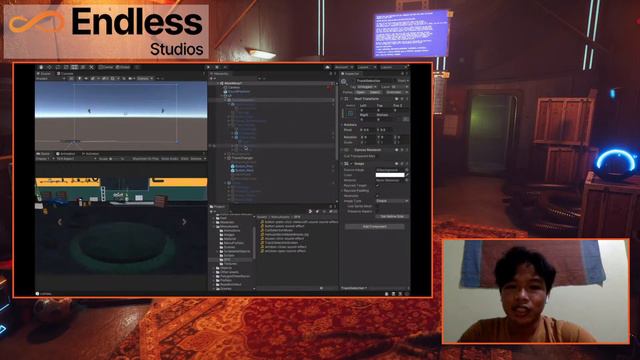Image resolution: width=640 pixels, height=360 pixels.
Task: Toggle Stats in Game view
Action: pos(184,158)
